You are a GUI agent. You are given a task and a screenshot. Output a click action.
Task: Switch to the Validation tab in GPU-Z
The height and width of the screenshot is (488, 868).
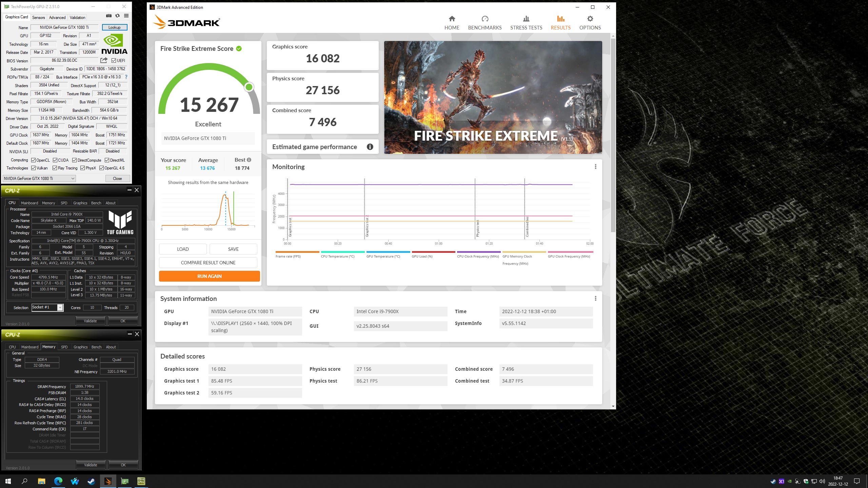click(77, 17)
